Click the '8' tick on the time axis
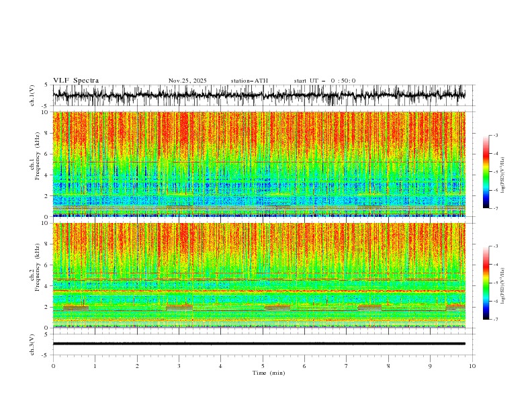Image resolution: width=532 pixels, height=411 pixels. tap(388, 366)
